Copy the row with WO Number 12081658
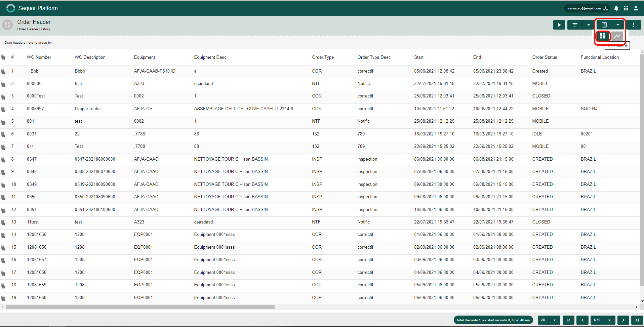 [x=3, y=273]
